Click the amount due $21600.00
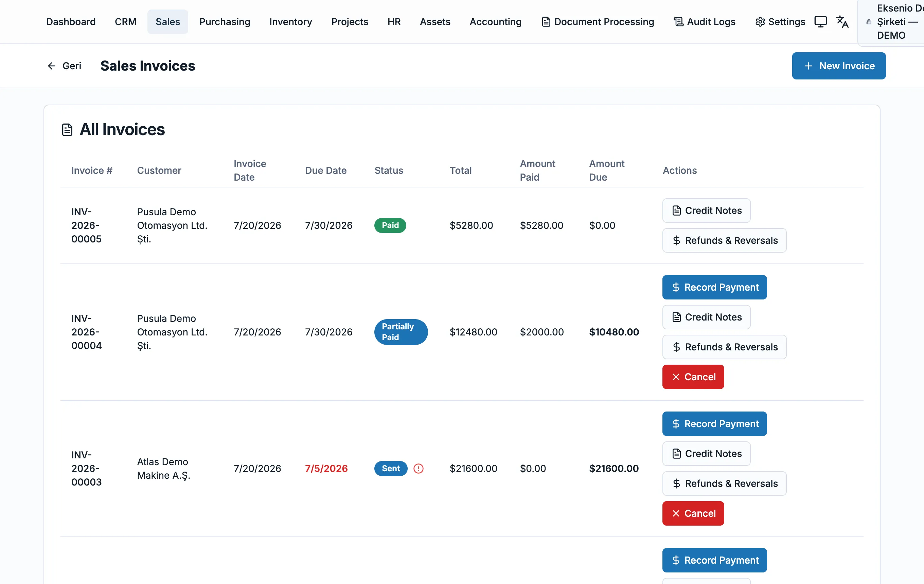Viewport: 924px width, 584px height. click(614, 468)
